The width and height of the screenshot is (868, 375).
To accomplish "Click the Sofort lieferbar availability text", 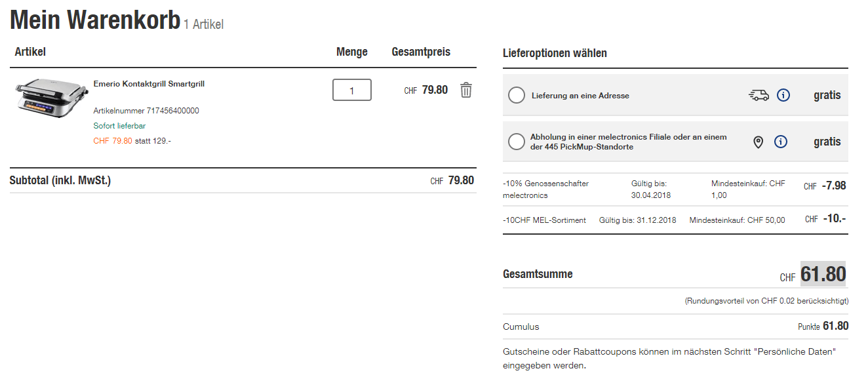I will (x=119, y=125).
